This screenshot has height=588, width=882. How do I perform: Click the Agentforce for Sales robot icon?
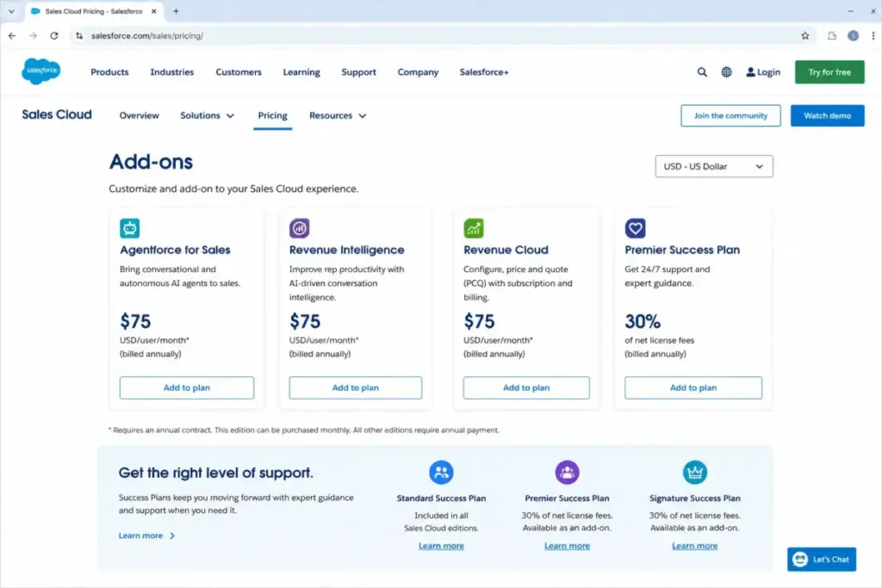(x=130, y=228)
